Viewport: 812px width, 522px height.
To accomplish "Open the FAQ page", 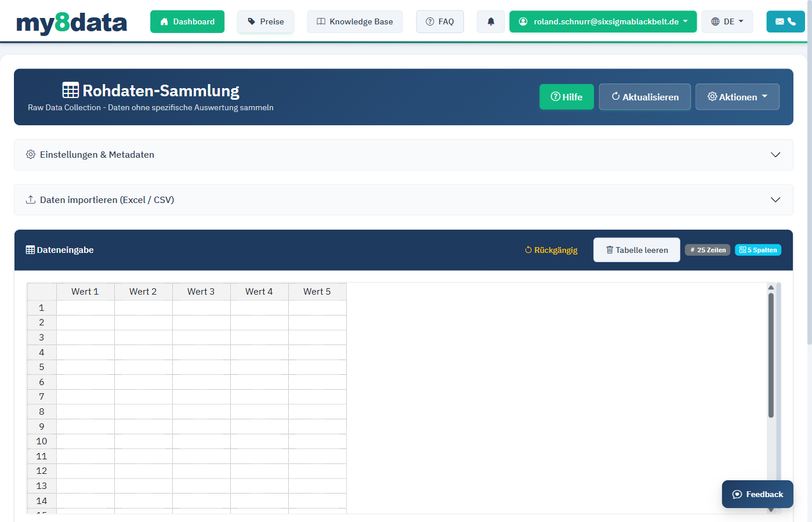I will (x=440, y=21).
